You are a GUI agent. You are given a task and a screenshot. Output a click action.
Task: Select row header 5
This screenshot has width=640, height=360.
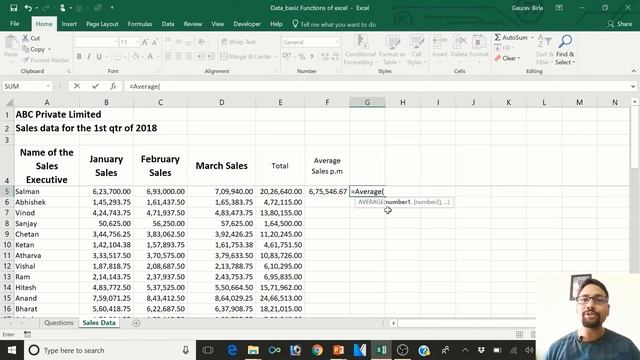pyautogui.click(x=7, y=191)
